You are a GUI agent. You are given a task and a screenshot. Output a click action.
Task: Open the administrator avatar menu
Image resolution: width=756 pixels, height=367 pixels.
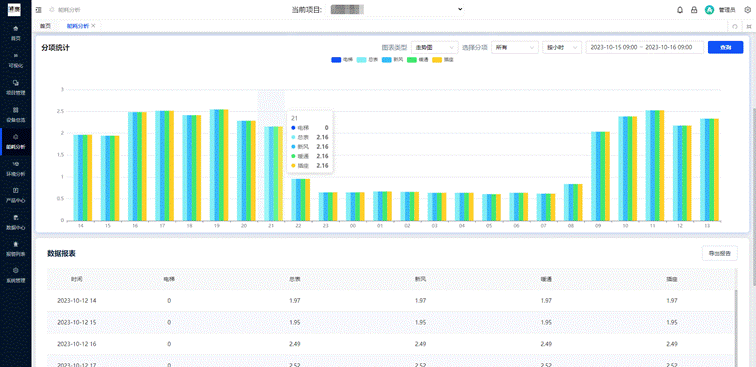click(x=709, y=10)
